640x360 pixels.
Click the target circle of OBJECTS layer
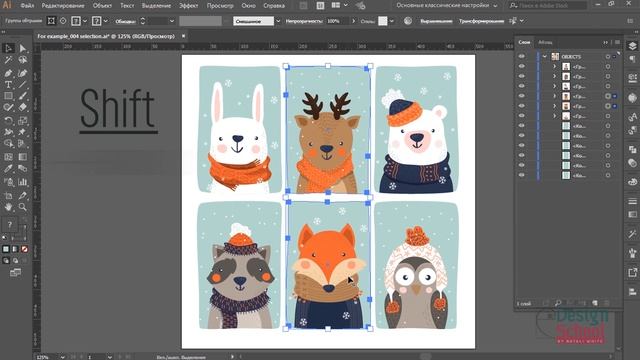pos(608,56)
